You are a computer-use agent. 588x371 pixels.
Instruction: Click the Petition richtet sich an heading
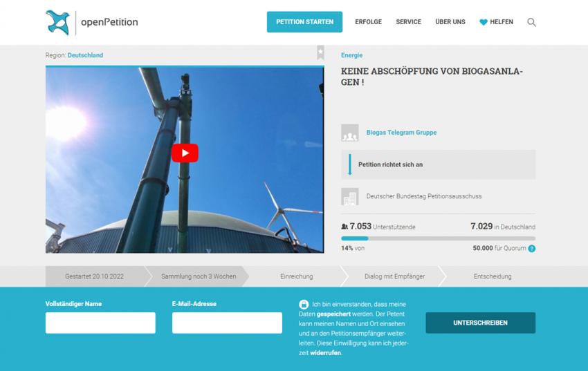pos(390,164)
